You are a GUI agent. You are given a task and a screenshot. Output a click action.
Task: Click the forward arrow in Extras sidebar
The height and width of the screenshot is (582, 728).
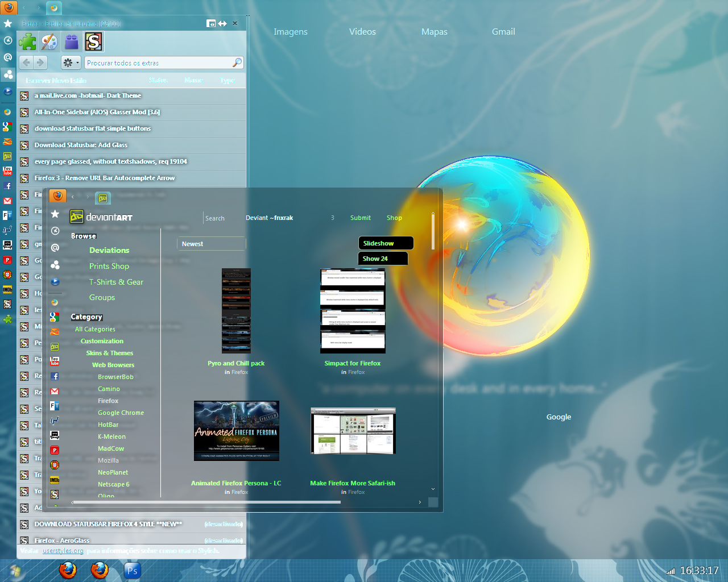[x=40, y=63]
